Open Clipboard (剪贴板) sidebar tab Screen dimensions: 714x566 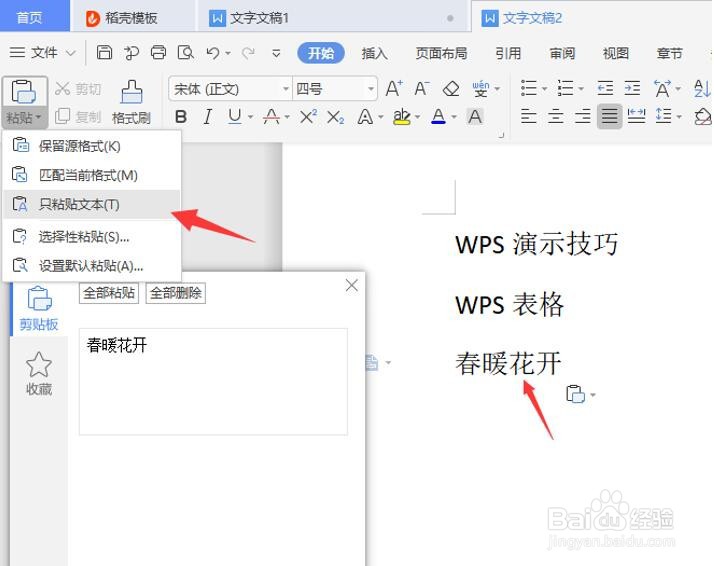(x=39, y=309)
